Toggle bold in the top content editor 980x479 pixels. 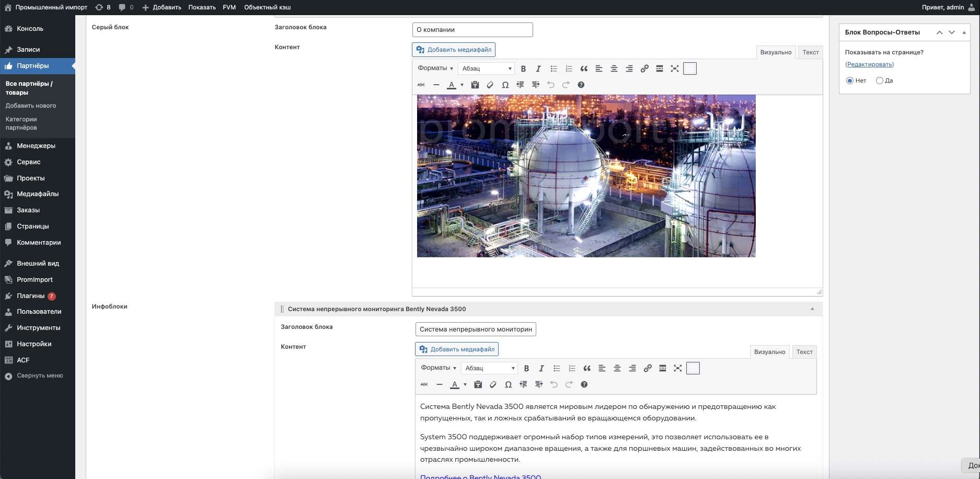(523, 69)
